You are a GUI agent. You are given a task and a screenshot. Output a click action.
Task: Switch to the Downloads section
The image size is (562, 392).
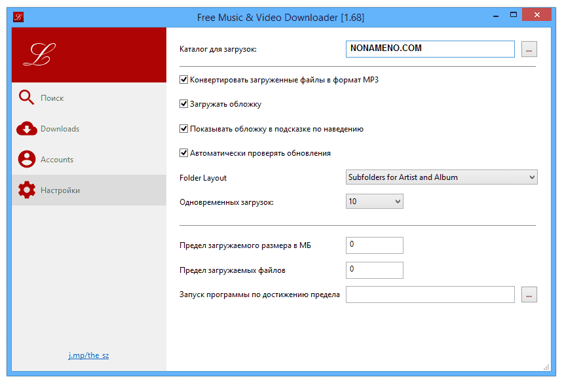click(60, 129)
